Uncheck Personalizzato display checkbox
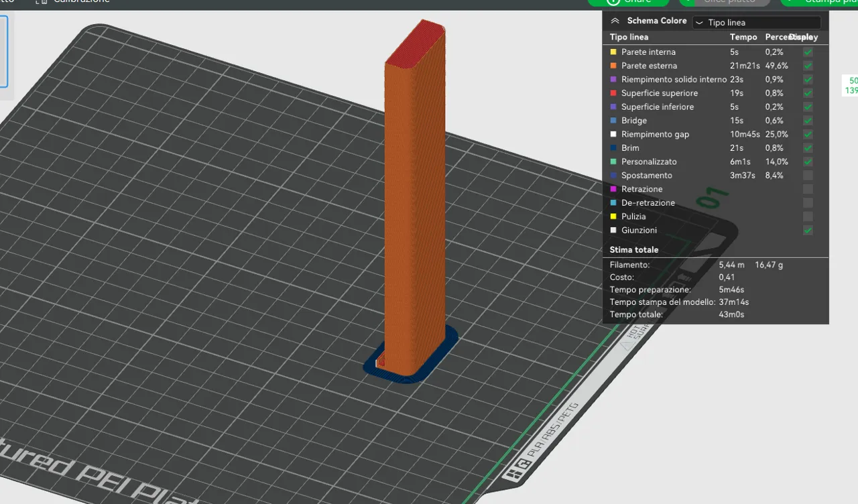858x504 pixels. point(808,162)
